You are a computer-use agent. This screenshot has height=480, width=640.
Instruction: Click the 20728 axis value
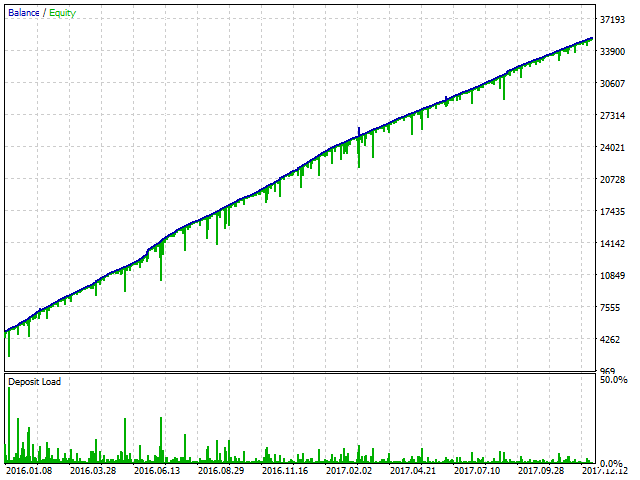coord(612,180)
